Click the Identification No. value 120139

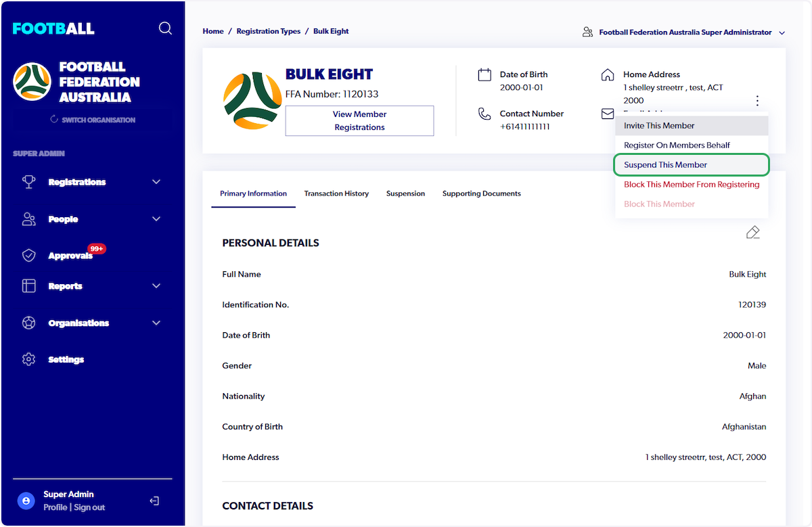tap(752, 305)
